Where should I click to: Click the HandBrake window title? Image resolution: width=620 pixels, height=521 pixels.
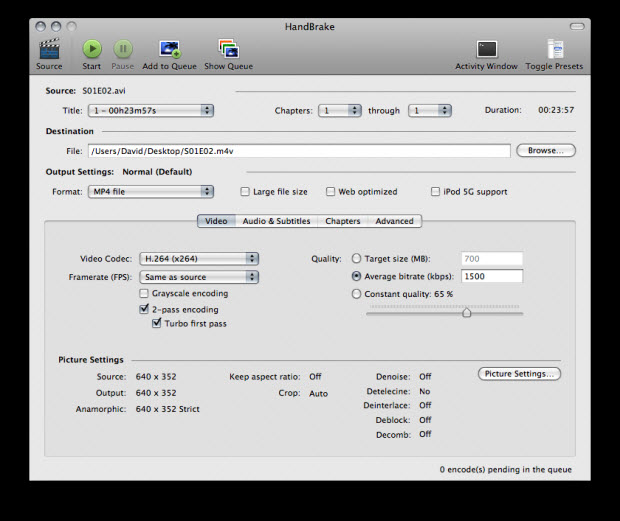coord(310,27)
